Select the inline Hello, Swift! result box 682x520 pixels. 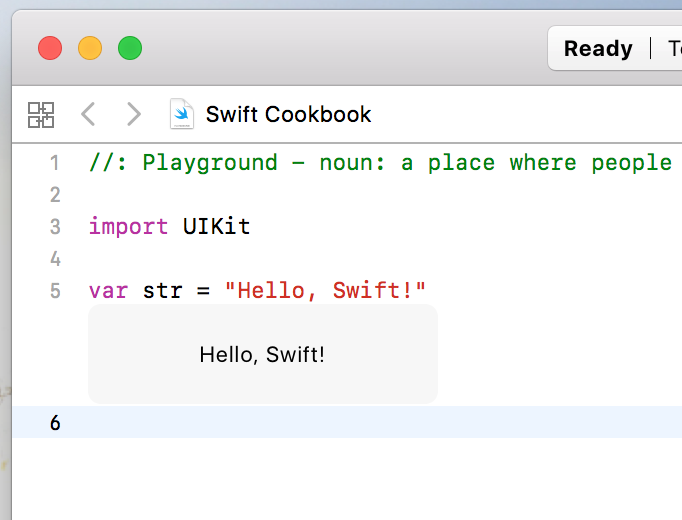(262, 354)
